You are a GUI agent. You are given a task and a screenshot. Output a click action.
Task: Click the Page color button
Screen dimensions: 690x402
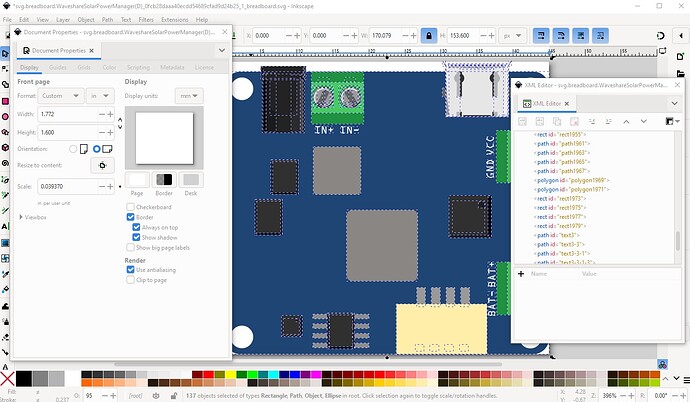click(137, 180)
